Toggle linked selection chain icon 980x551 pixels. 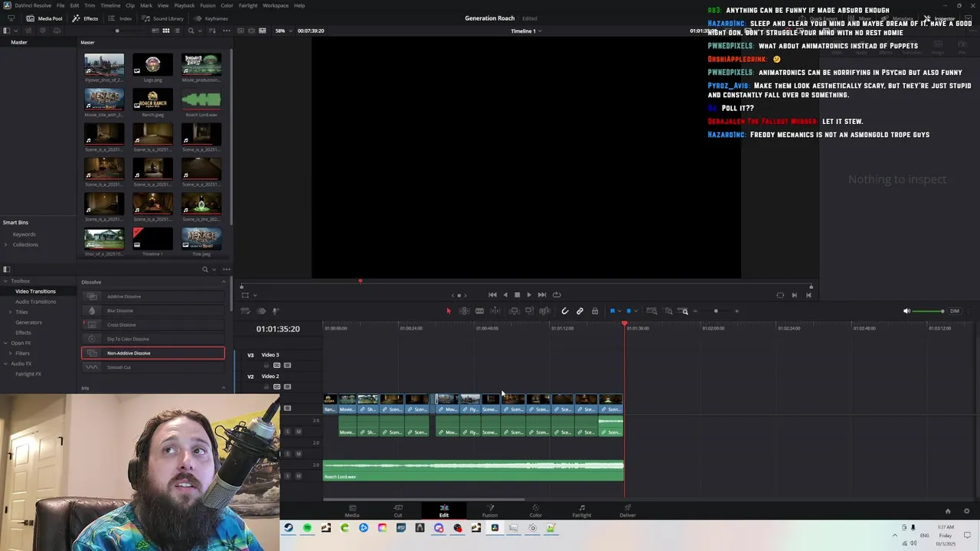pos(580,311)
